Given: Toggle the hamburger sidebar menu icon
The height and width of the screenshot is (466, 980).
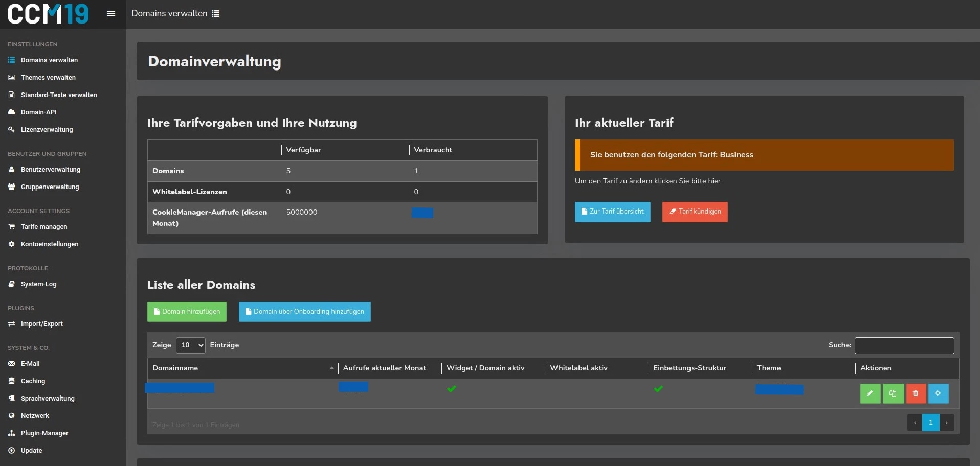Looking at the screenshot, I should pos(111,14).
